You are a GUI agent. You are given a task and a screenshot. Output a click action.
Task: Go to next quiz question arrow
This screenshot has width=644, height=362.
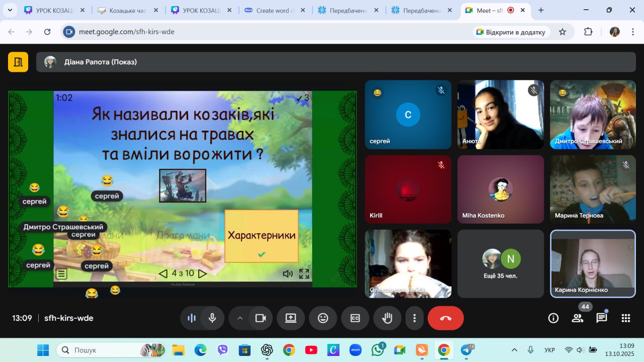(x=202, y=274)
